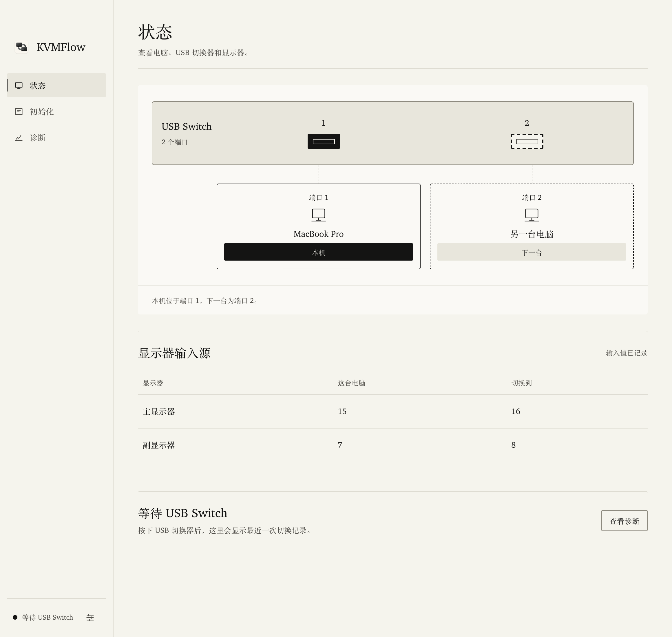Screen dimensions: 672x637
Task: Click the 本机位于端口 1 summary sentence
Action: pyautogui.click(x=205, y=301)
